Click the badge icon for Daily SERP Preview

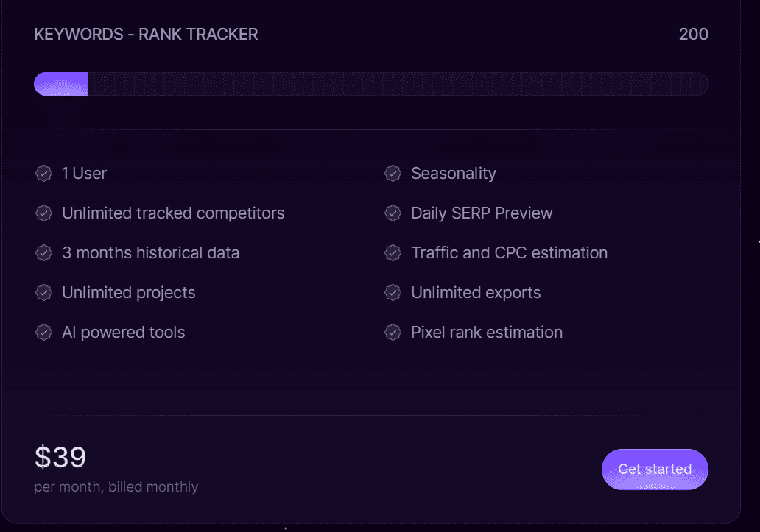(x=393, y=213)
